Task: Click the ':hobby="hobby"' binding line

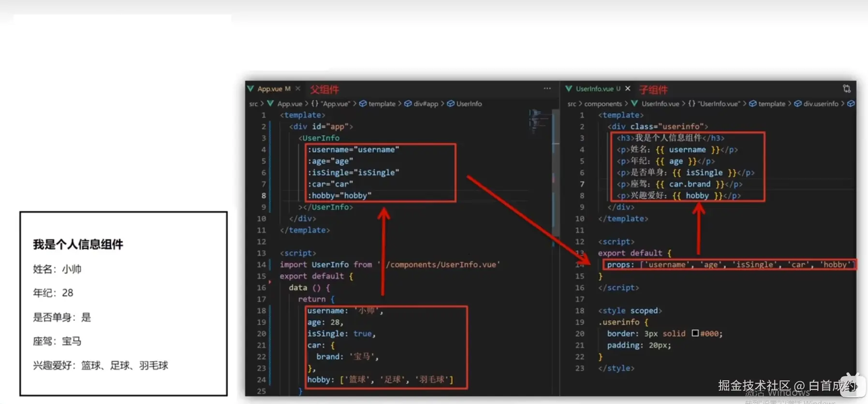Action: point(339,196)
